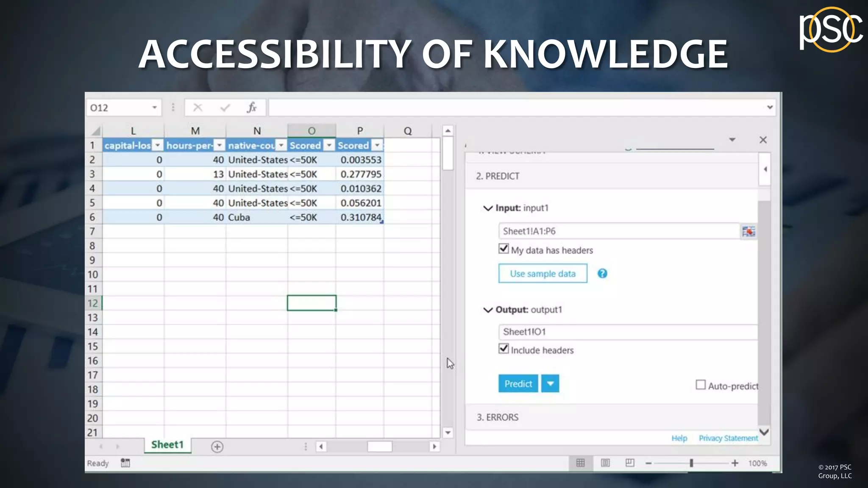The height and width of the screenshot is (488, 868).
Task: Switch to Page Break Preview icon
Action: click(630, 463)
